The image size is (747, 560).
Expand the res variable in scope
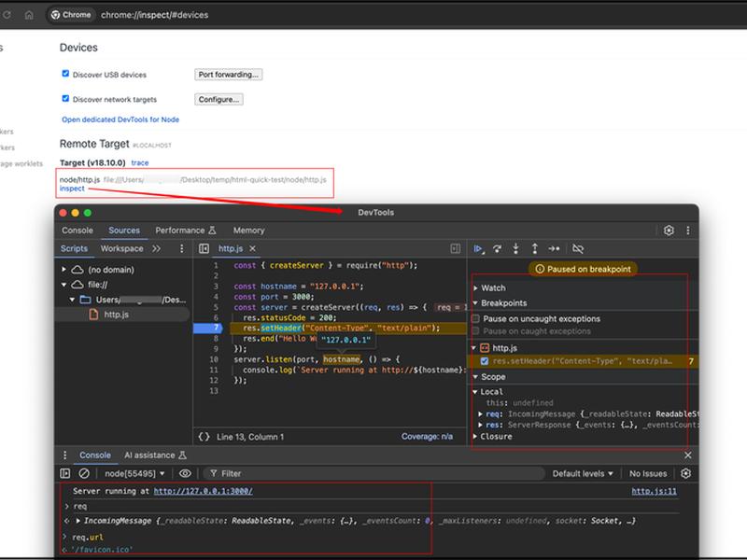click(480, 425)
